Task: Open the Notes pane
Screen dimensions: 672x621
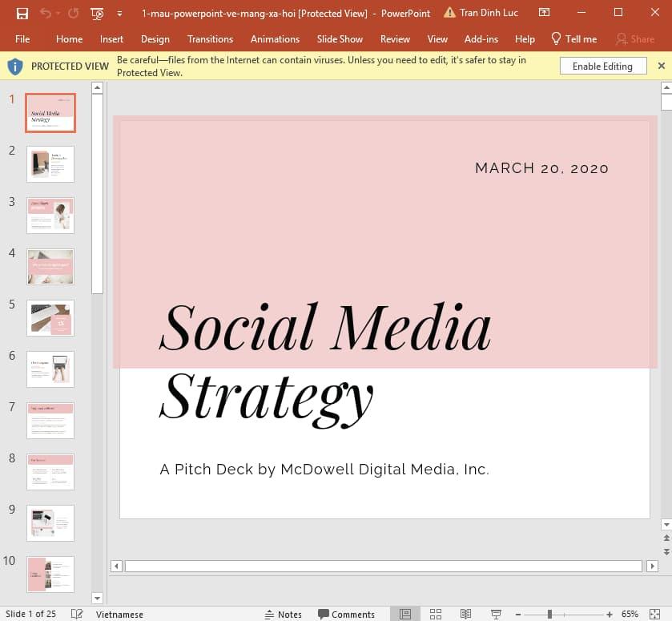Action: (x=284, y=614)
